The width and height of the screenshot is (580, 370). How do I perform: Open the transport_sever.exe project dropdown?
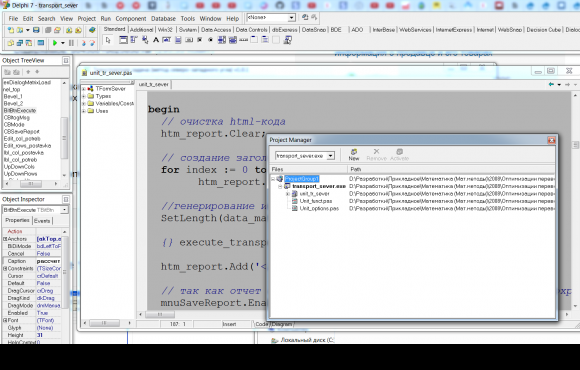(x=331, y=156)
